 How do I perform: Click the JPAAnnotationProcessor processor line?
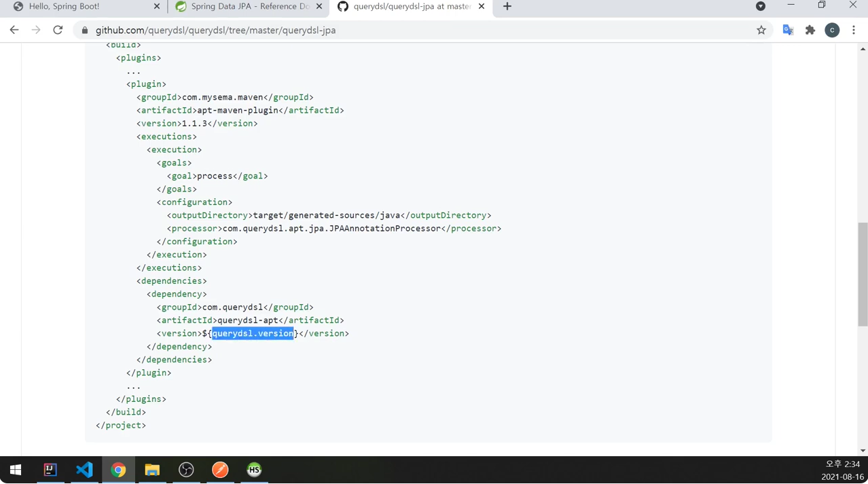(334, 229)
